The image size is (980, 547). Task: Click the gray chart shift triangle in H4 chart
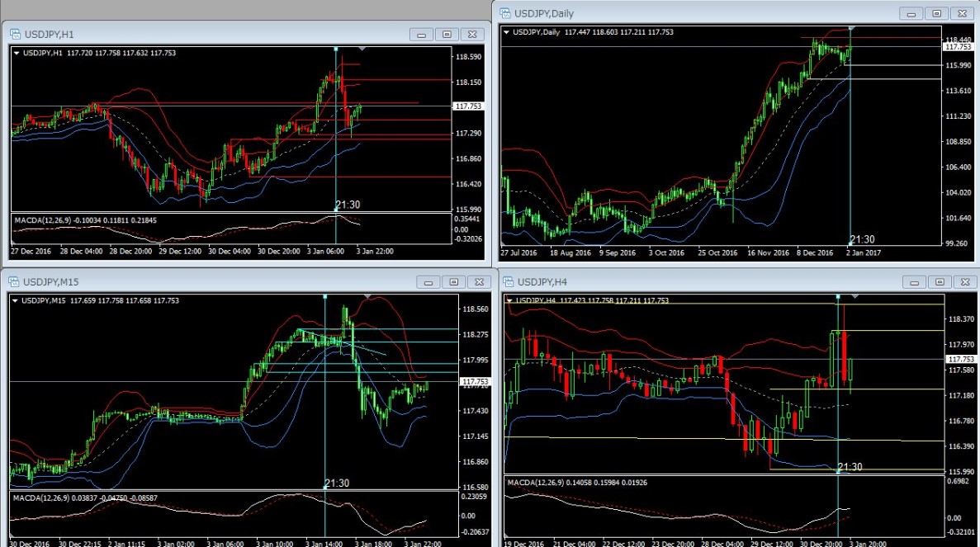(x=855, y=296)
